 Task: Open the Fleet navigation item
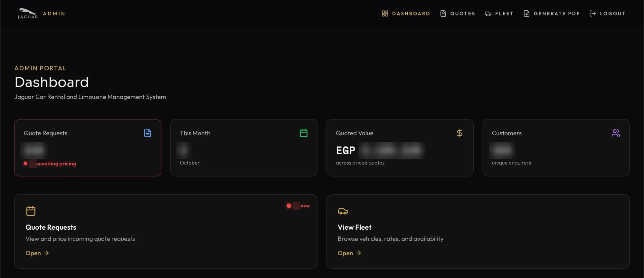499,14
